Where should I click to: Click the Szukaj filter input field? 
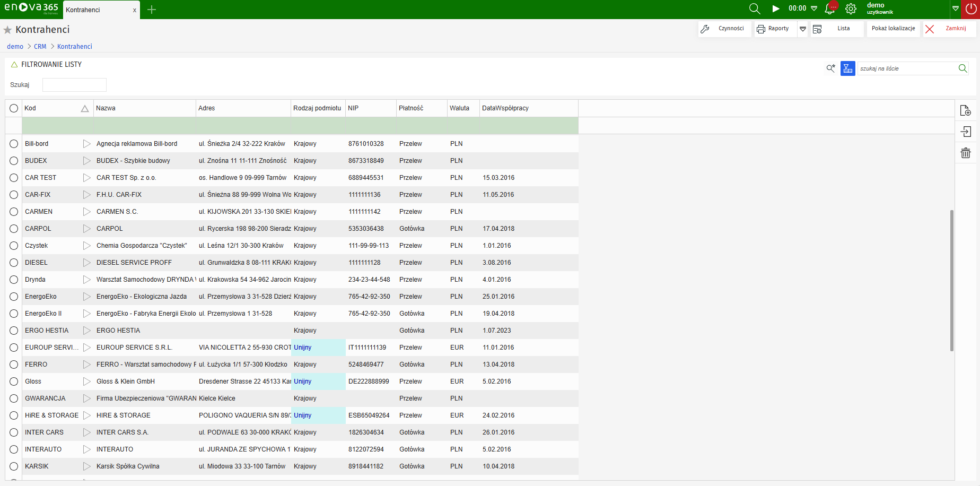pyautogui.click(x=74, y=85)
